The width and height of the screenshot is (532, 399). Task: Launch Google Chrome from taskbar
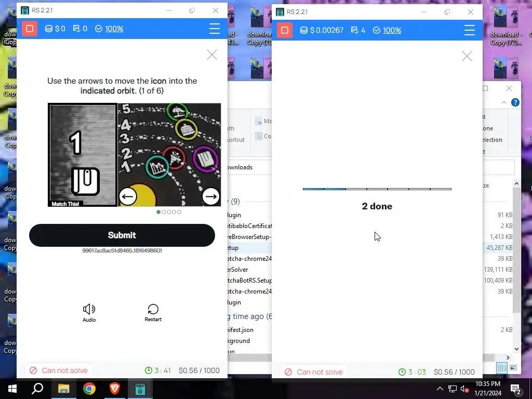click(89, 389)
